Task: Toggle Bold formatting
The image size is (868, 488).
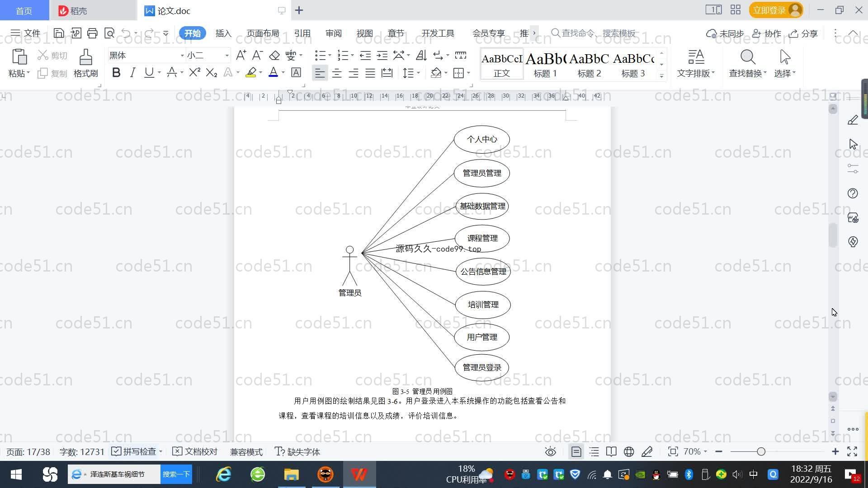Action: 116,72
